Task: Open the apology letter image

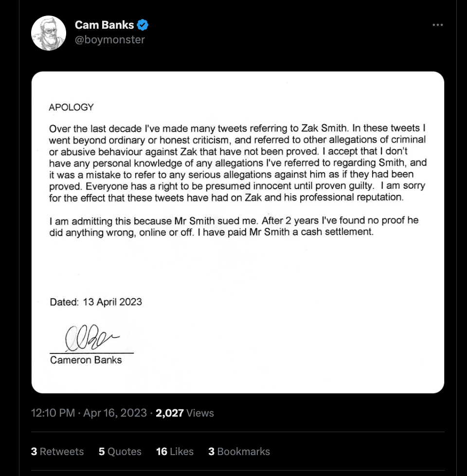Action: [x=238, y=263]
